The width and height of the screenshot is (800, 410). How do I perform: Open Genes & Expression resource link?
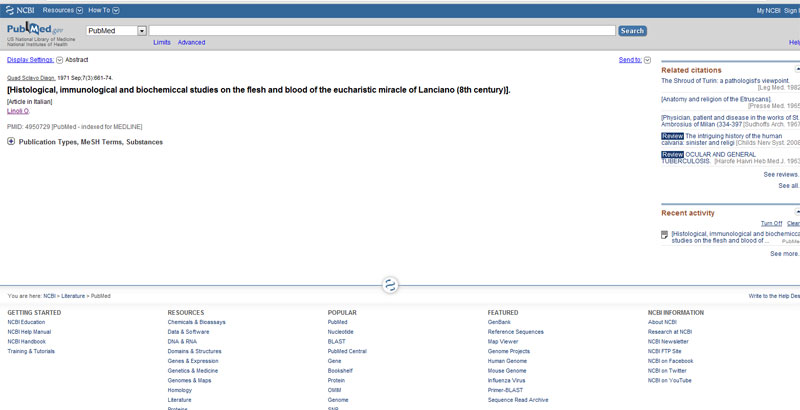[193, 361]
